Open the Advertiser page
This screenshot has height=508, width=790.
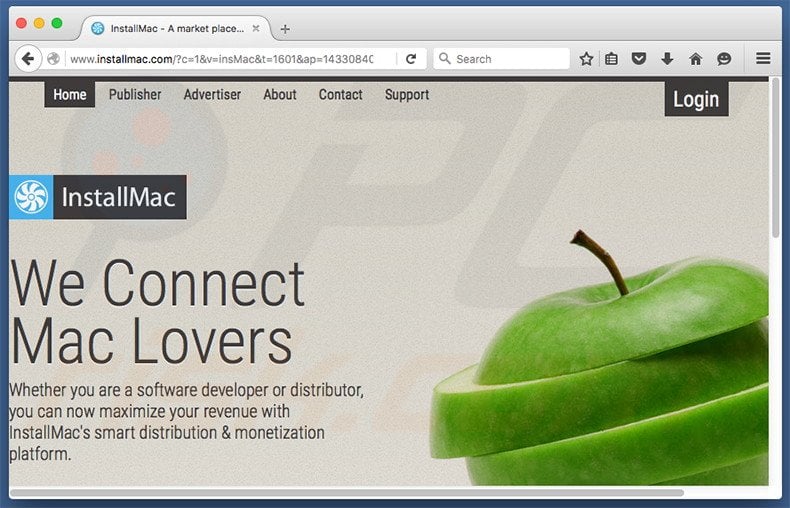point(212,94)
